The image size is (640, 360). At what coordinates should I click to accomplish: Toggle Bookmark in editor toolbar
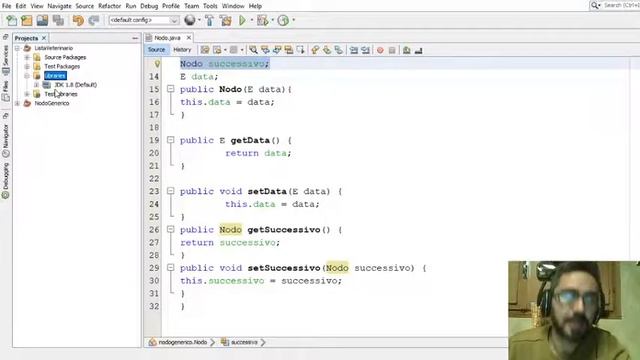click(x=338, y=50)
